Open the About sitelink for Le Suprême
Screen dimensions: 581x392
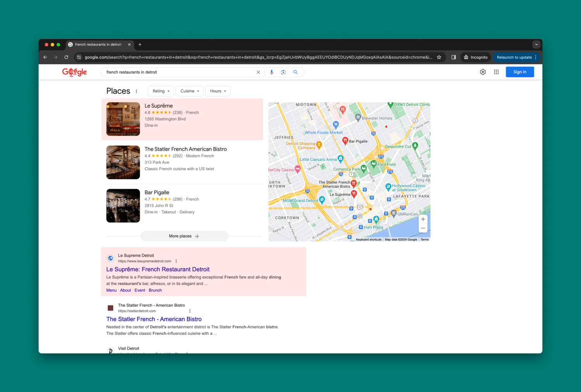(x=125, y=290)
